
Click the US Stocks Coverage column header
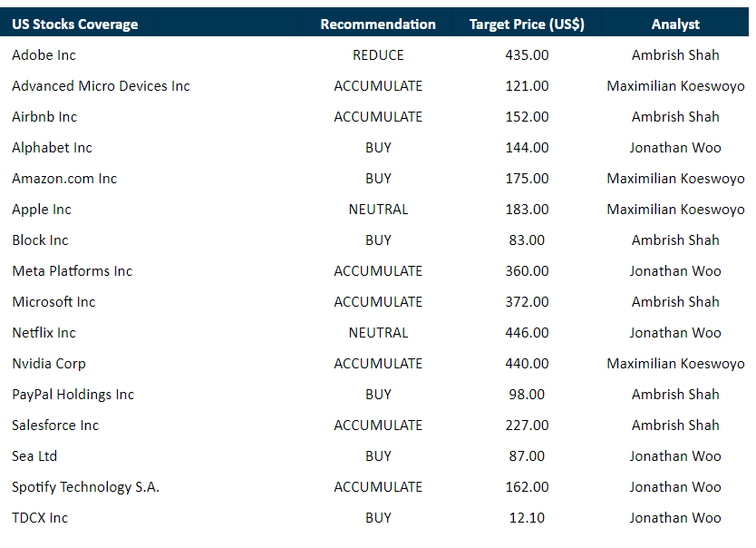point(75,24)
